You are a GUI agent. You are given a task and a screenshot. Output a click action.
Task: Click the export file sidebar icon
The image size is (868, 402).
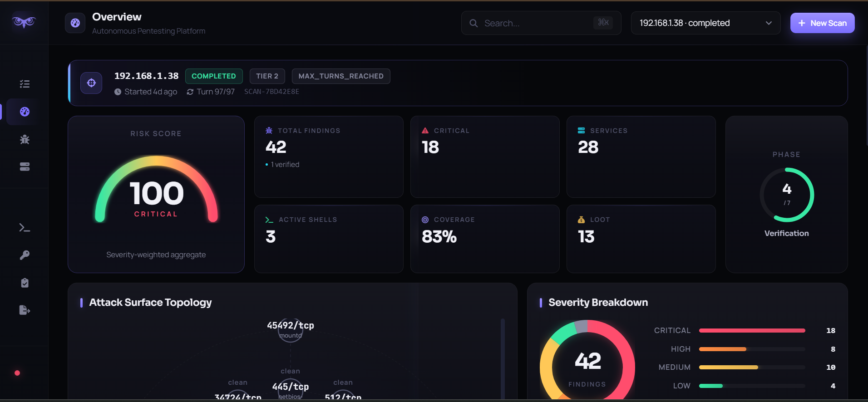click(25, 310)
